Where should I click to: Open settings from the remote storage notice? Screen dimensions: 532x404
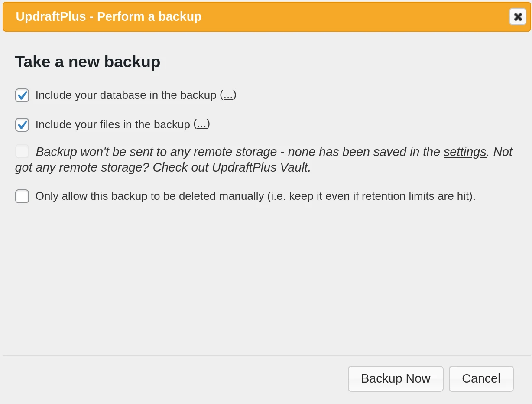pos(464,152)
